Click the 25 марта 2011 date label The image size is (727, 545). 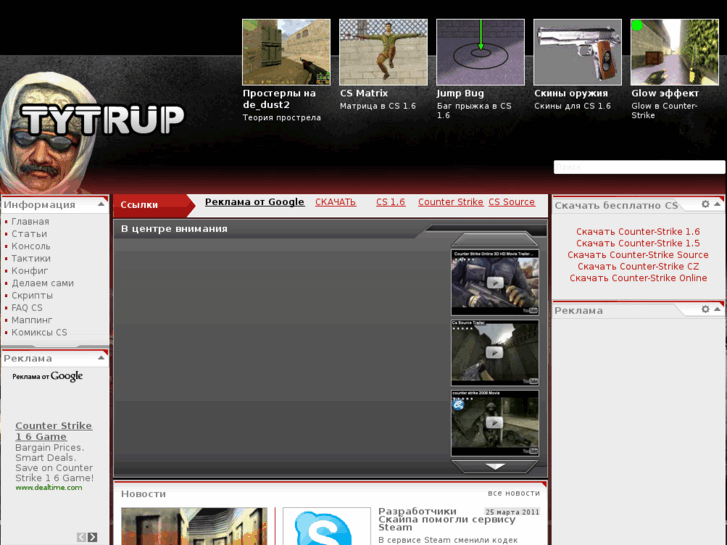point(512,512)
